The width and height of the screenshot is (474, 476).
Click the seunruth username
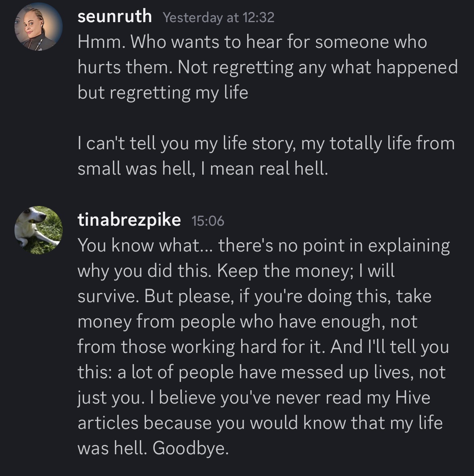(115, 17)
